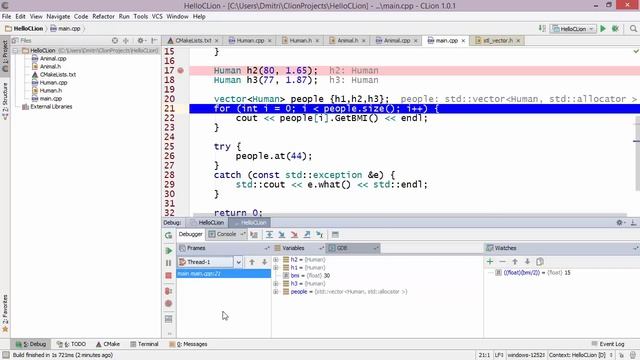Click Step Into icon
This screenshot has height=360, width=640.
pyautogui.click(x=282, y=235)
